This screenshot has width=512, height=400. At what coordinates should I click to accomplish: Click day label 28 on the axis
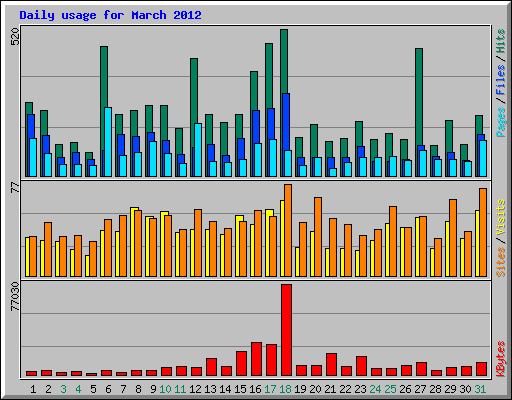[435, 389]
